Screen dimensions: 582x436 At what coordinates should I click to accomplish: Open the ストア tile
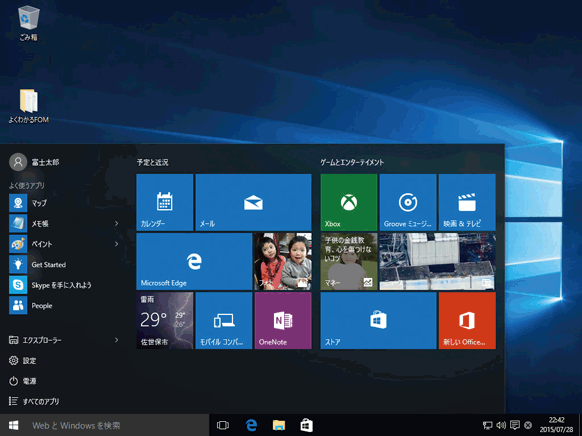point(378,320)
